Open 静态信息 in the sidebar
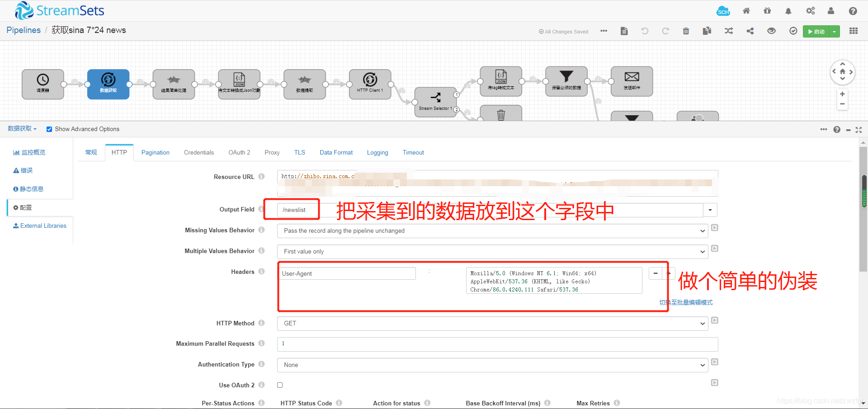 [28, 189]
